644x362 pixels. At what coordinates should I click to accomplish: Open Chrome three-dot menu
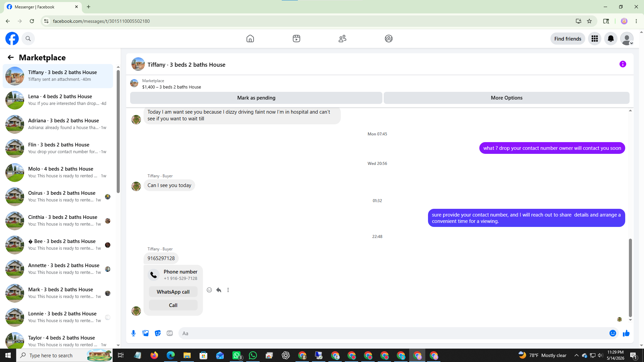click(x=636, y=21)
